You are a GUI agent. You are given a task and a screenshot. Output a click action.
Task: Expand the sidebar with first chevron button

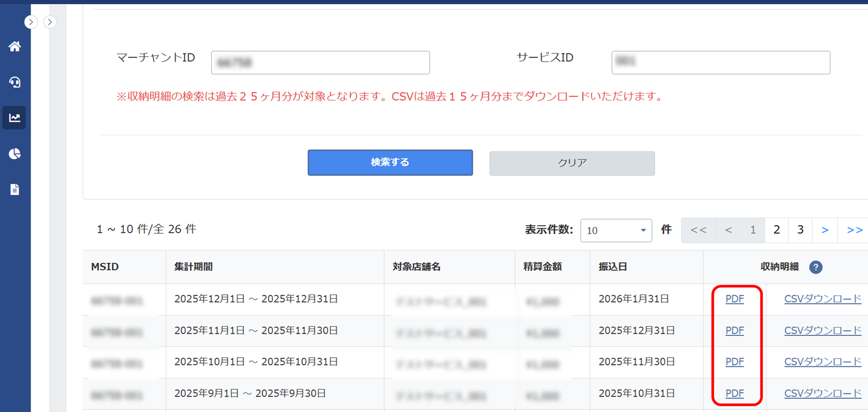(x=31, y=22)
